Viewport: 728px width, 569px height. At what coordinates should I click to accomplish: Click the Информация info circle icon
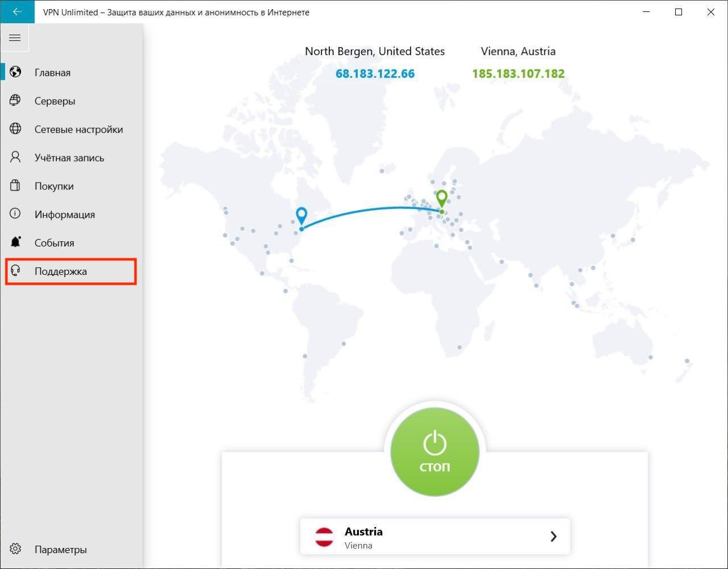pyautogui.click(x=15, y=214)
